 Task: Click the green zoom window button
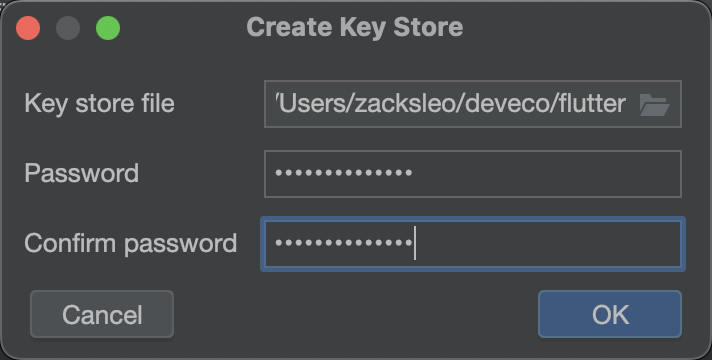pos(108,28)
